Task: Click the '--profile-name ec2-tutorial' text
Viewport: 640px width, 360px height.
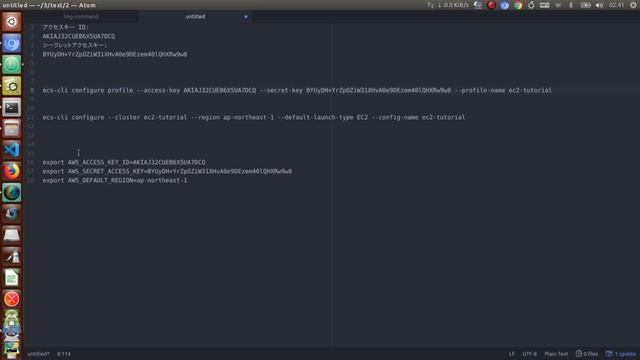Action: pos(503,90)
